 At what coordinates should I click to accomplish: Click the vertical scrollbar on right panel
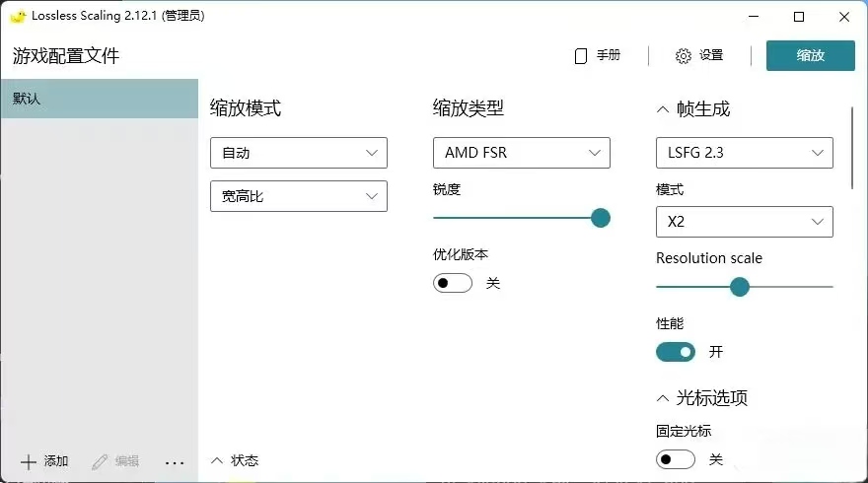pyautogui.click(x=852, y=148)
